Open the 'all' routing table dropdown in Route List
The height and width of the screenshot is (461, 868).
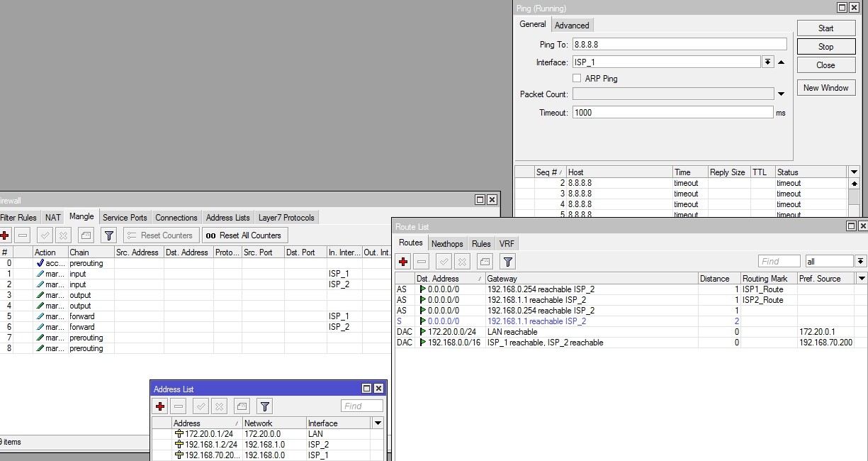click(x=861, y=261)
